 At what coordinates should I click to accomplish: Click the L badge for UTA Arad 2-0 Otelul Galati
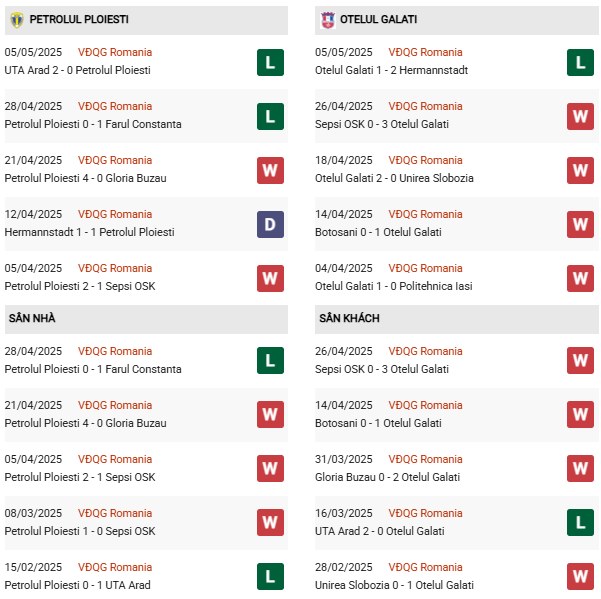(x=580, y=522)
